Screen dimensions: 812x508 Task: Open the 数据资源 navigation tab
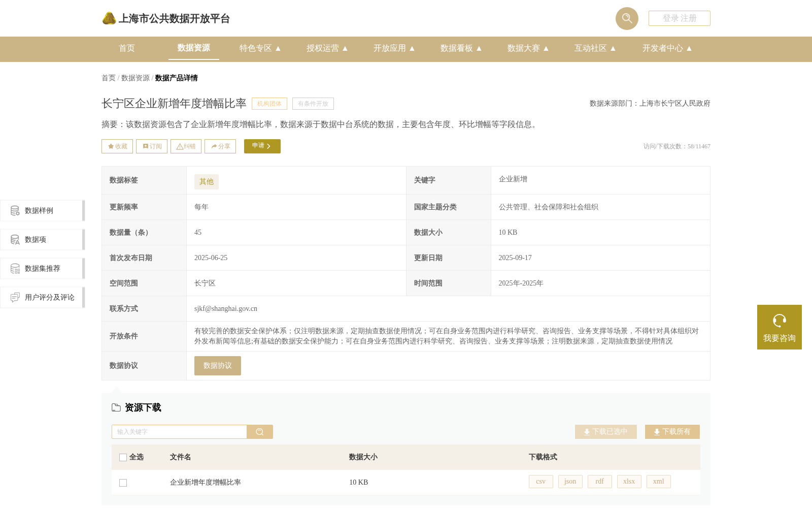(x=194, y=48)
